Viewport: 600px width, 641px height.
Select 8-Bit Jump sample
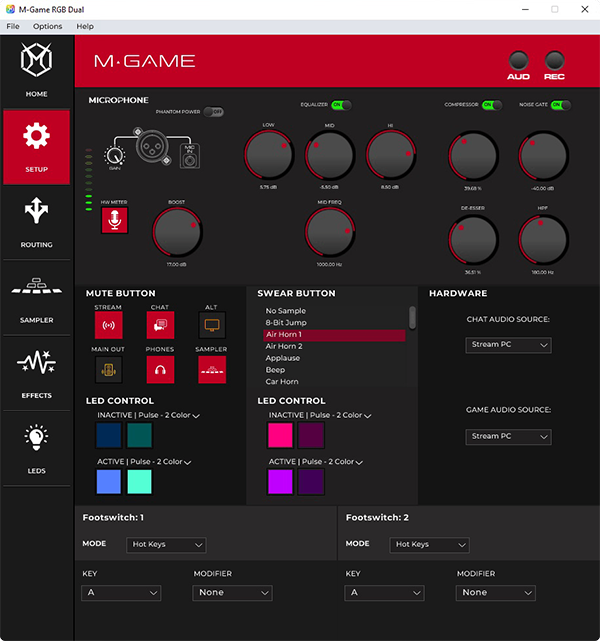334,323
